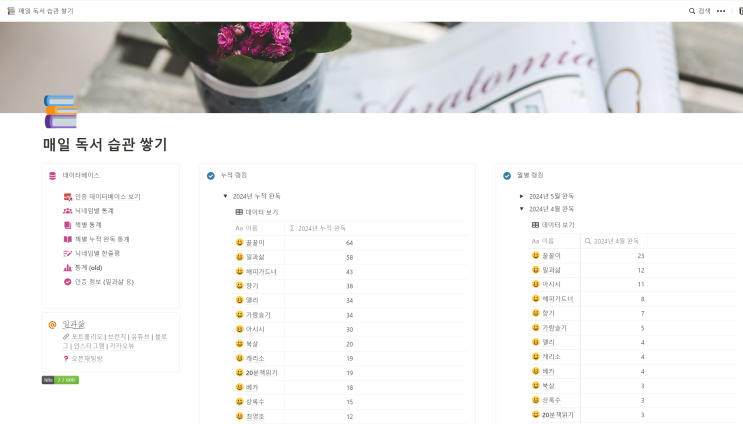743x424 pixels.
Task: Click the stacked books page icon
Action: (61, 111)
